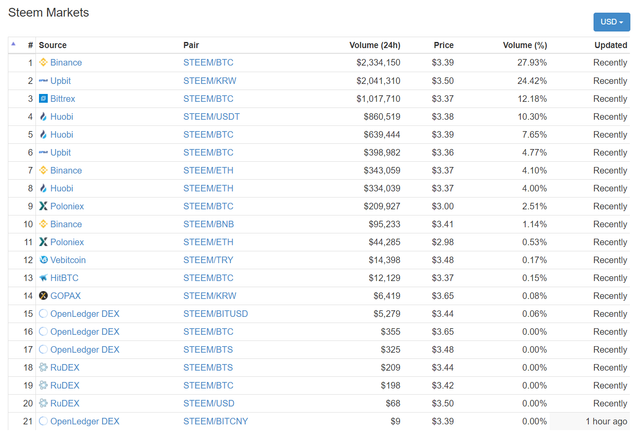Open the Bittrex source link
This screenshot has width=640, height=434.
[63, 98]
